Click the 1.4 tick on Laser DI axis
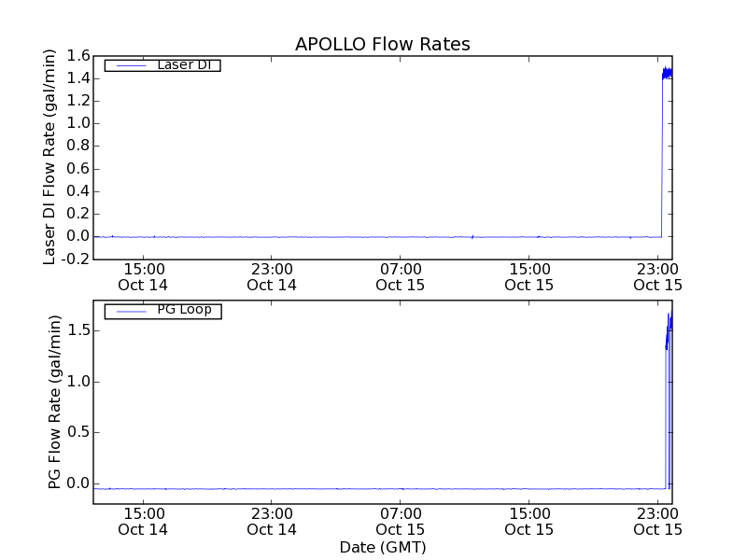The image size is (747, 560). pos(78,78)
